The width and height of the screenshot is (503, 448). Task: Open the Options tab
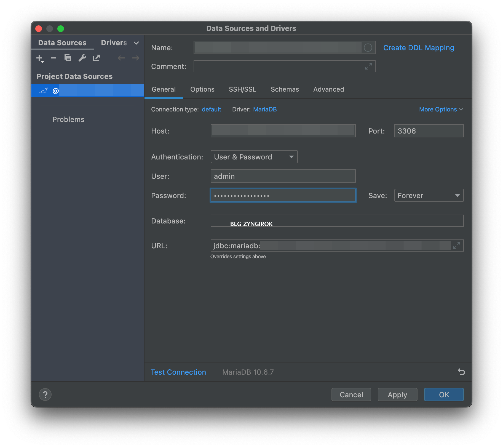(202, 89)
